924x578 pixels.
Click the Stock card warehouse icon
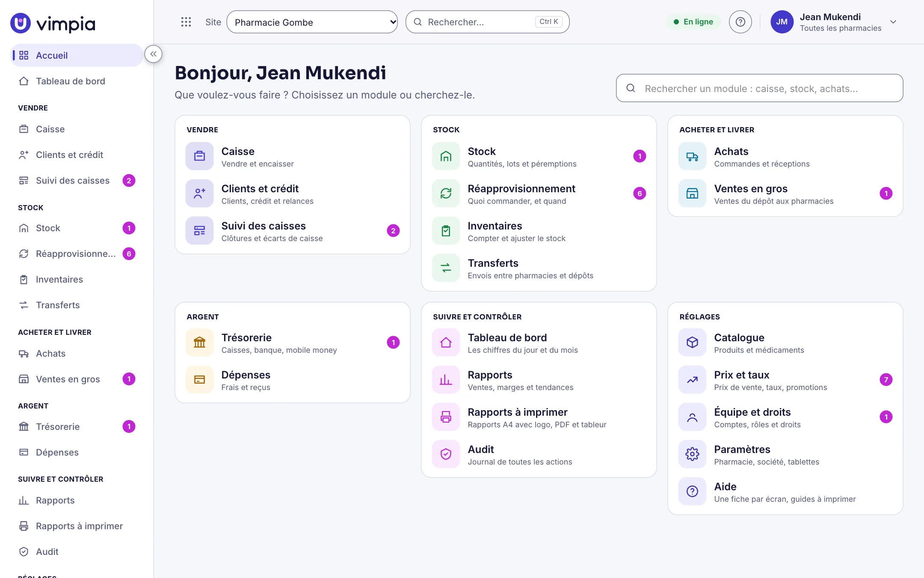446,156
